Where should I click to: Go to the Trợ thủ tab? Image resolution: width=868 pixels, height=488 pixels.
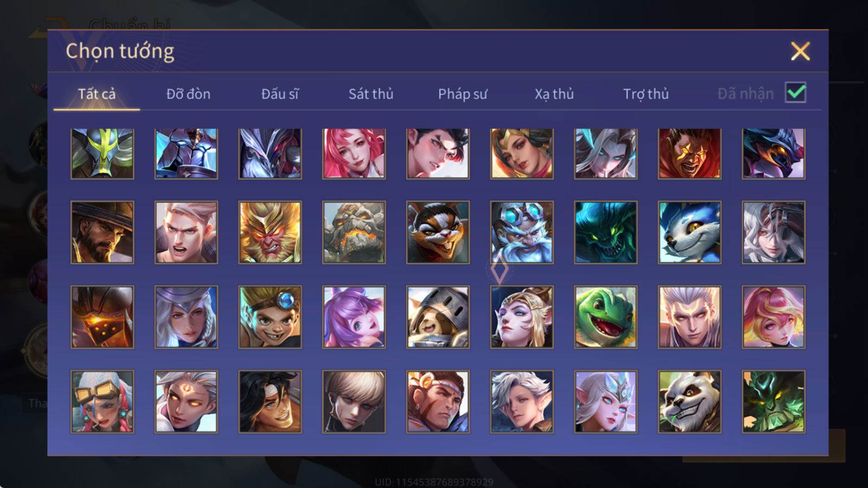pos(646,94)
